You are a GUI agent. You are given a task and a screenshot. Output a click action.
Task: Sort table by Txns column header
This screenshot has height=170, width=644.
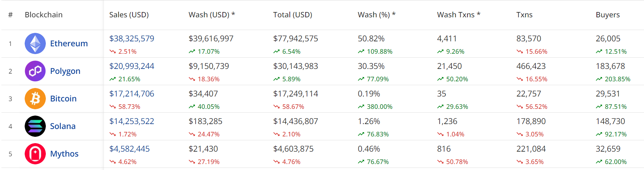tap(525, 15)
